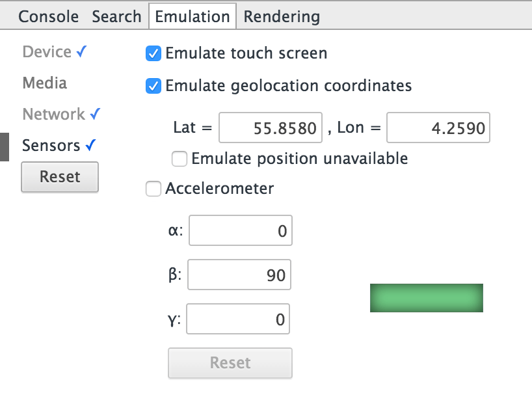532x406 pixels.
Task: Click the blue checkmark beside Device
Action: 81,51
